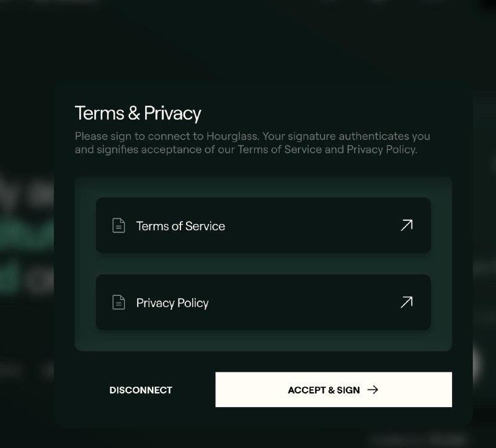Click the green gap between the two document cards
The width and height of the screenshot is (496, 448).
tap(263, 264)
